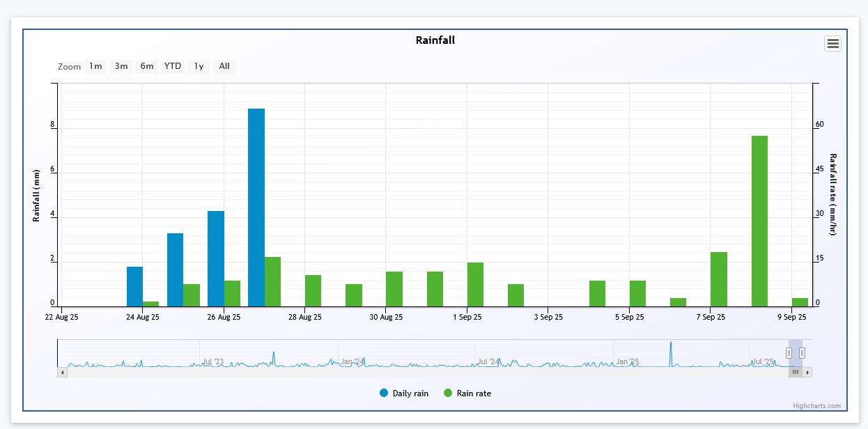This screenshot has height=429, width=868.
Task: Click the left navigator range handle
Action: tap(789, 353)
